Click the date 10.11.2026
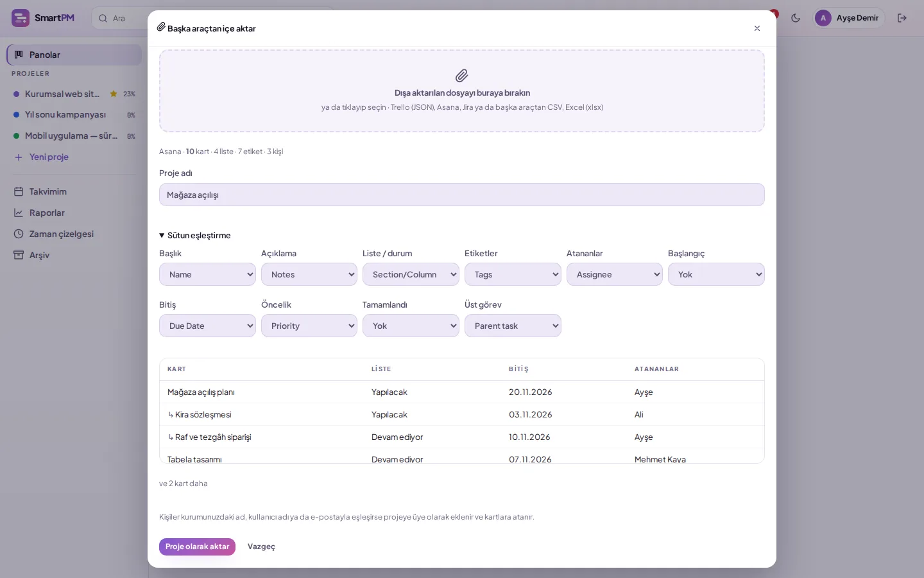924x578 pixels. pos(529,437)
